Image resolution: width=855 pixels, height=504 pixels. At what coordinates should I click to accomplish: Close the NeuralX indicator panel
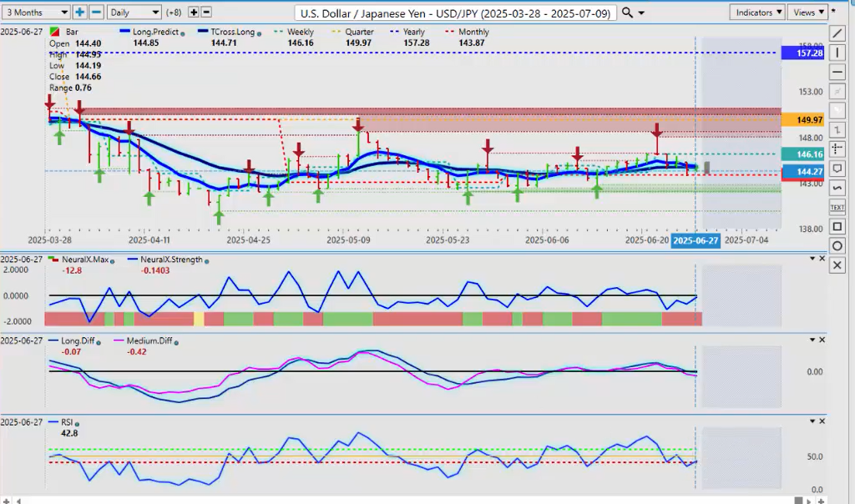[x=823, y=259]
